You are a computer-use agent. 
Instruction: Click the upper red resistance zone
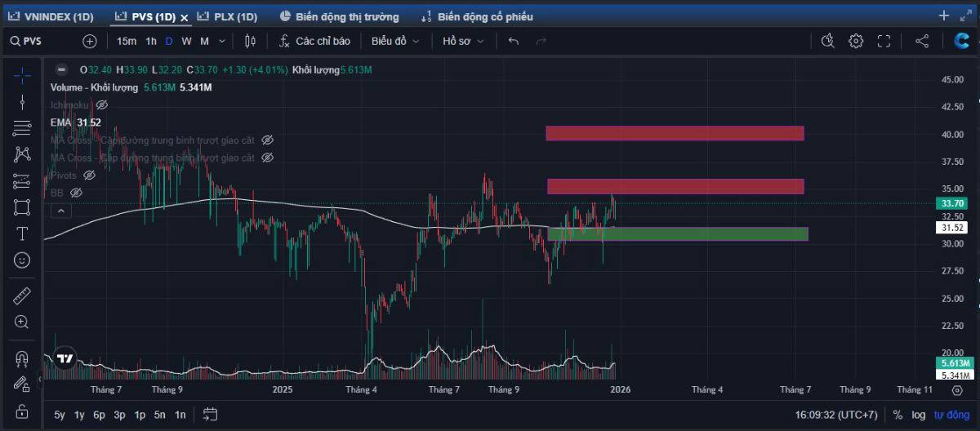click(x=675, y=133)
